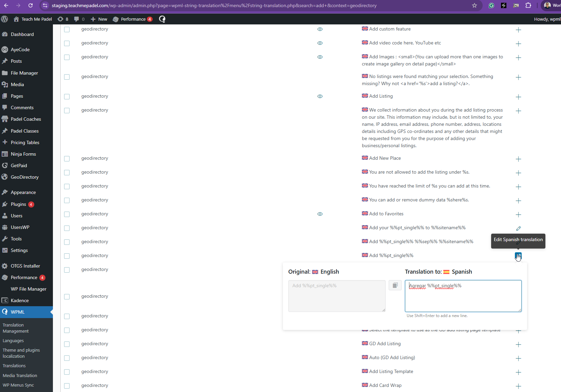Add translation for 'You have reached the limit'

pos(518,187)
